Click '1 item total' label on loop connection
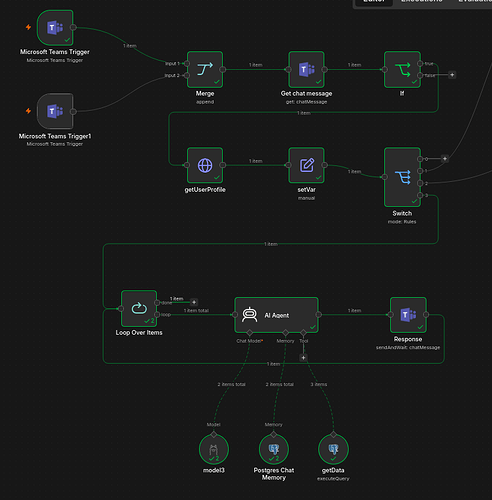The width and height of the screenshot is (492, 500). (x=196, y=311)
